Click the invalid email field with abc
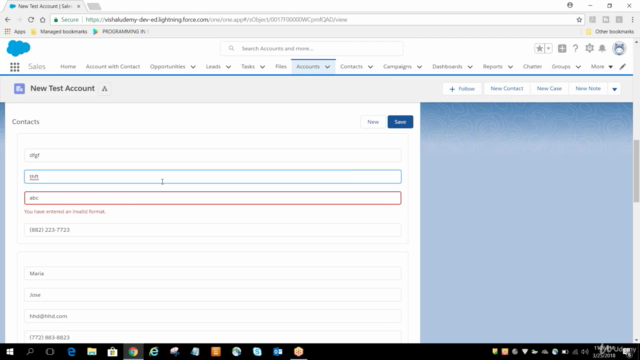 [213, 198]
